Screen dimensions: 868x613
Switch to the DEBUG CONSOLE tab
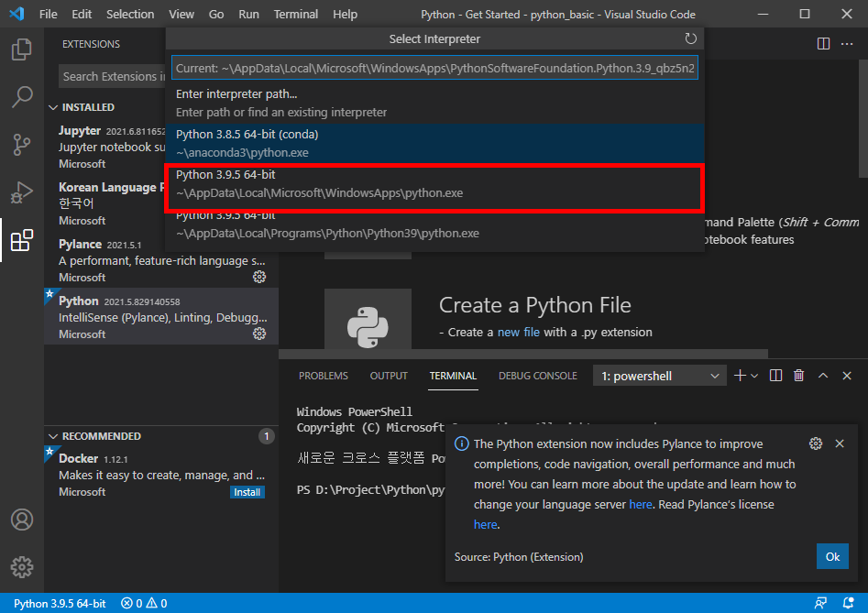coord(537,376)
